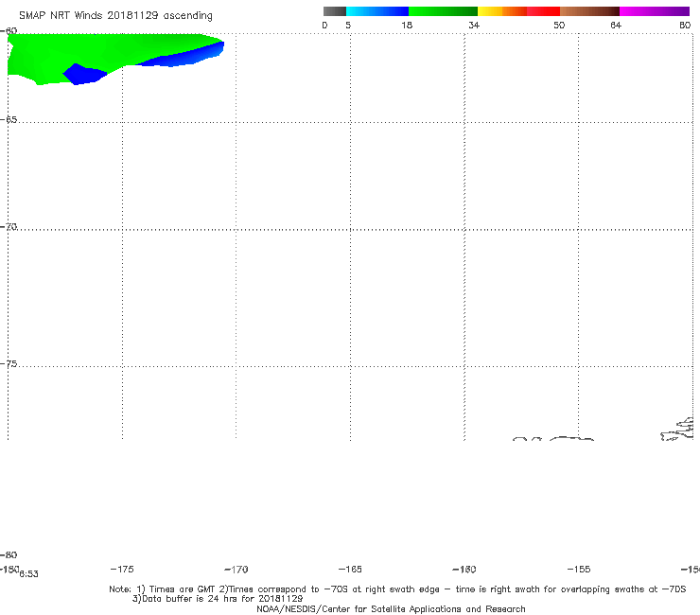Screen dimensions: 700x615
Task: Click the color bar label 64
Action: 616,25
